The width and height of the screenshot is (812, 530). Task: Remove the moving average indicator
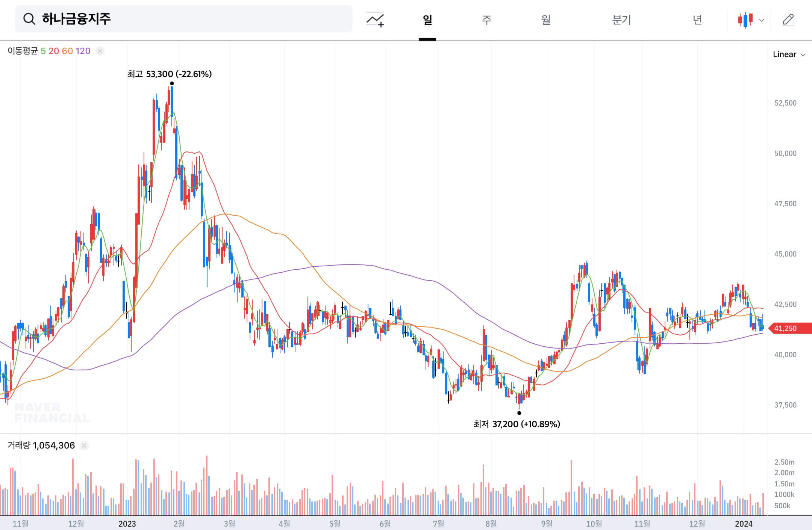coord(100,51)
